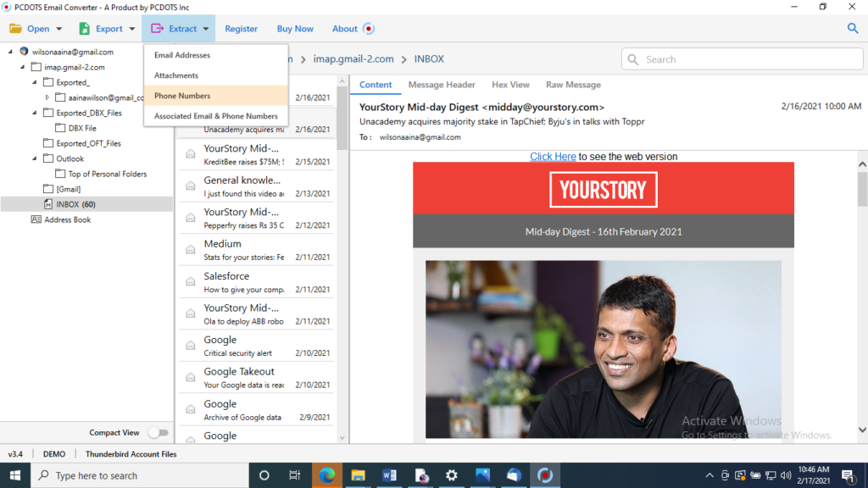Click the Buy Now button
The height and width of the screenshot is (488, 868).
[x=295, y=29]
